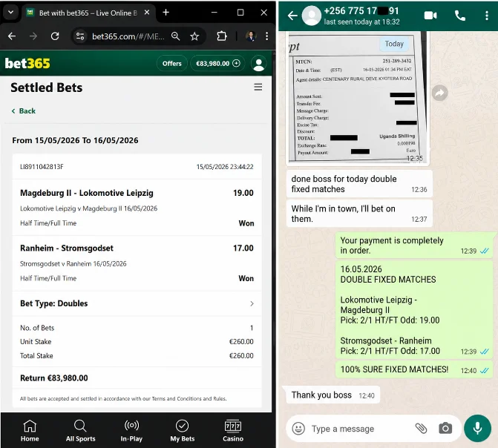Viewport: 498px width, 448px height.
Task: Open the receipt image in the chat
Action: [358, 99]
